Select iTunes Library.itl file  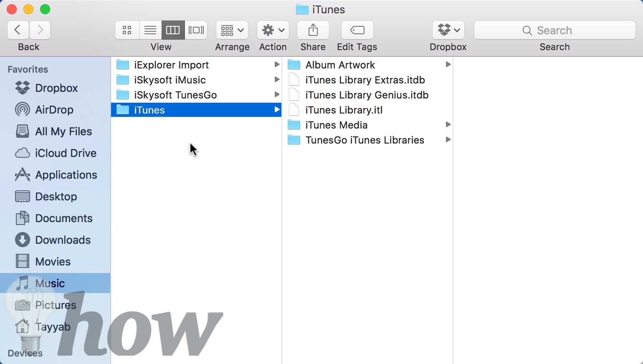(x=367, y=110)
